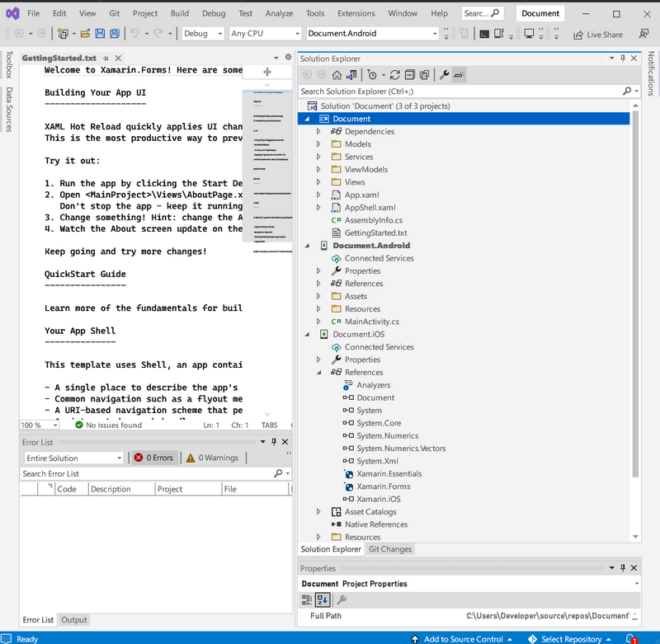The width and height of the screenshot is (660, 644).
Task: Open the Notifications side tab
Action: pyautogui.click(x=651, y=73)
